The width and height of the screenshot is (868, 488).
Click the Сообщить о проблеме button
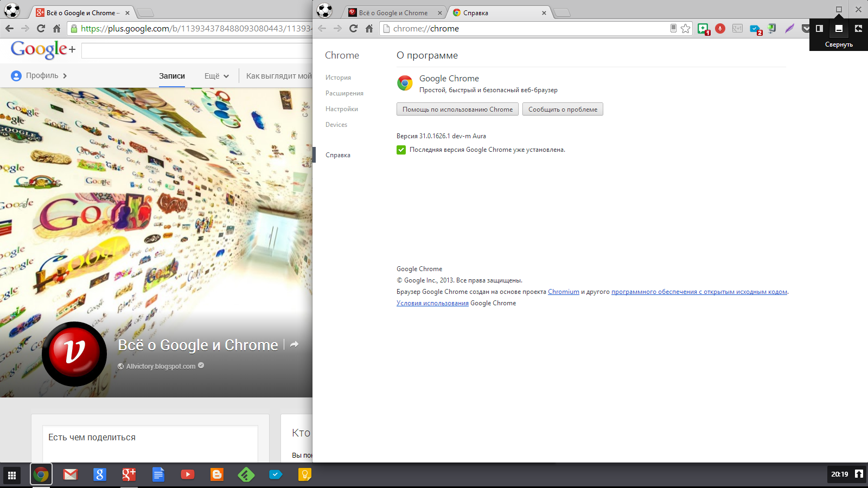563,109
